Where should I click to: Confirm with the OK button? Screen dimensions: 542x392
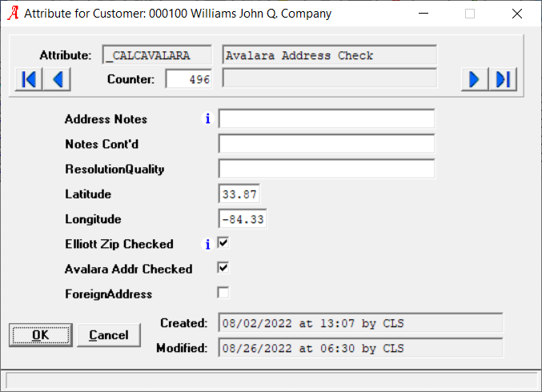tap(41, 335)
